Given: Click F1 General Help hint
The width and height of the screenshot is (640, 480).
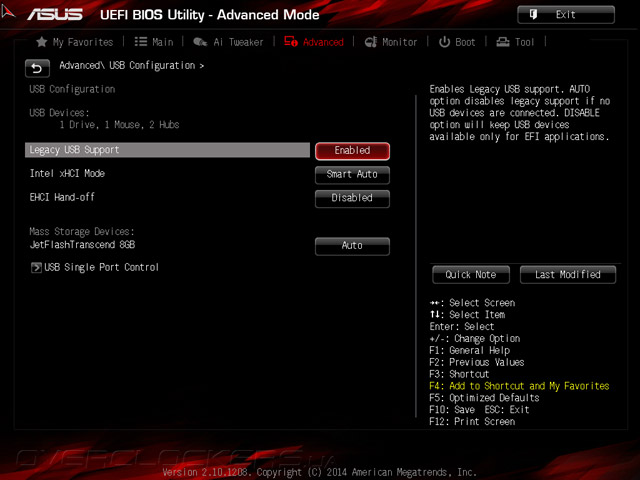Looking at the screenshot, I should [x=469, y=350].
